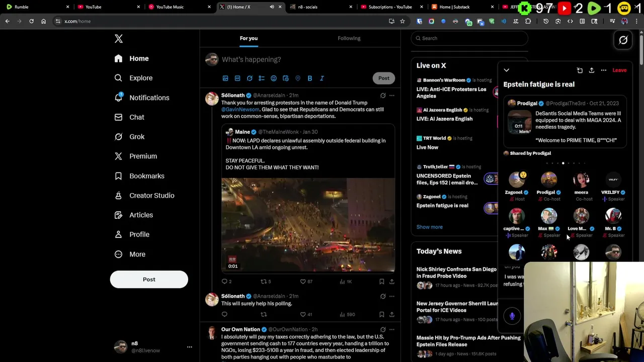
Task: Bookmark the 'surely help his polling' post
Action: point(382,315)
